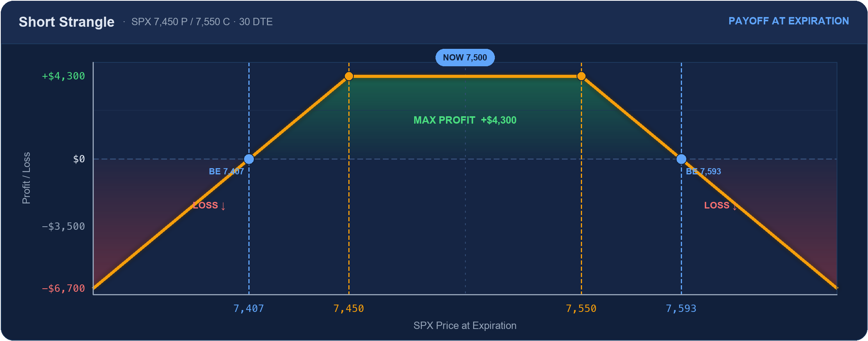Click the Profit / Loss axis title

[x=26, y=178]
